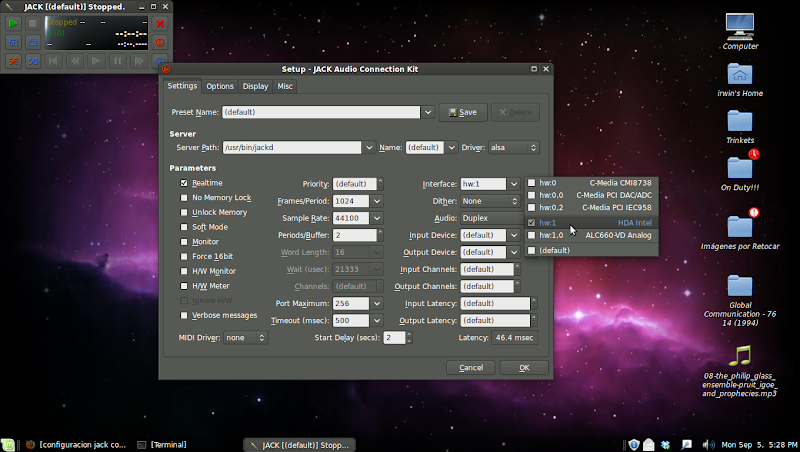The image size is (800, 452).
Task: Click the Cancel button
Action: pyautogui.click(x=470, y=368)
